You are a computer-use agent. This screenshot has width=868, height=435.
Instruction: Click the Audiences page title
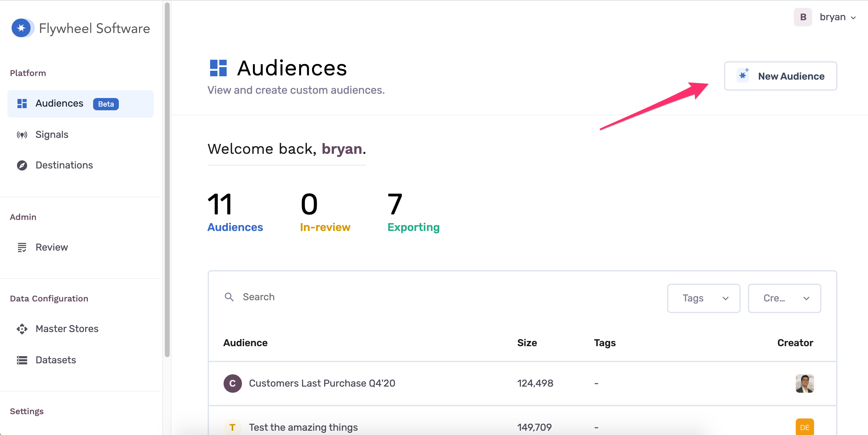292,68
